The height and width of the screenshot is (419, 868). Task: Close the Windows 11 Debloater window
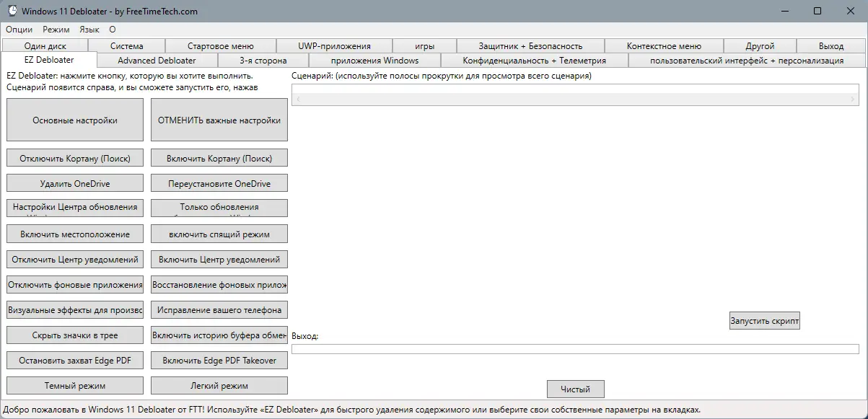(851, 11)
